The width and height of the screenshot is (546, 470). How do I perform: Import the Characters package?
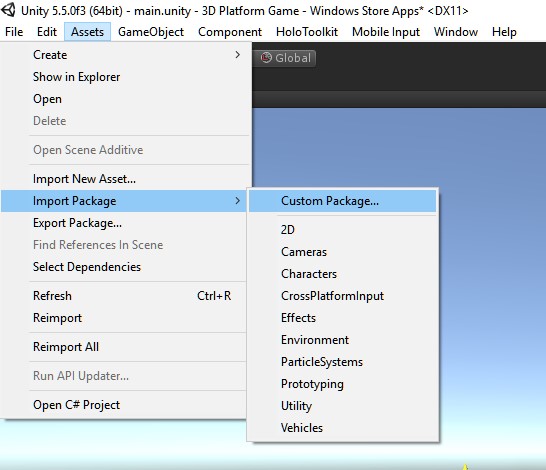pos(343,274)
